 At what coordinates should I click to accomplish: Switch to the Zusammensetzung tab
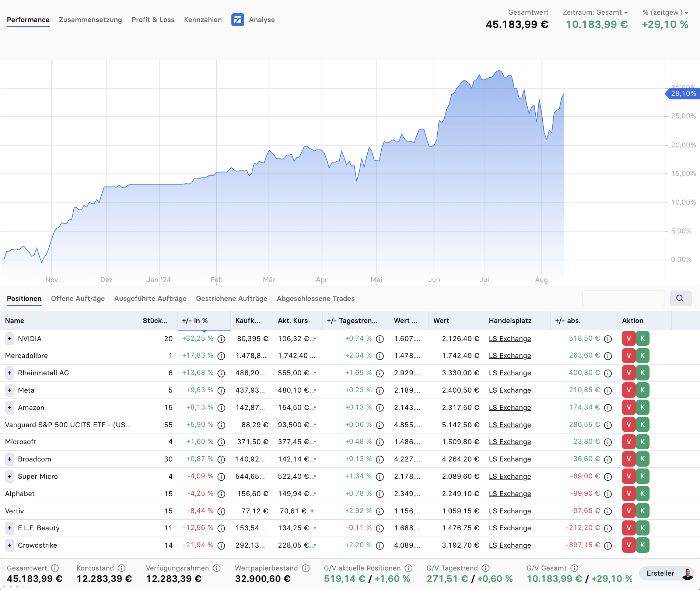(x=90, y=20)
